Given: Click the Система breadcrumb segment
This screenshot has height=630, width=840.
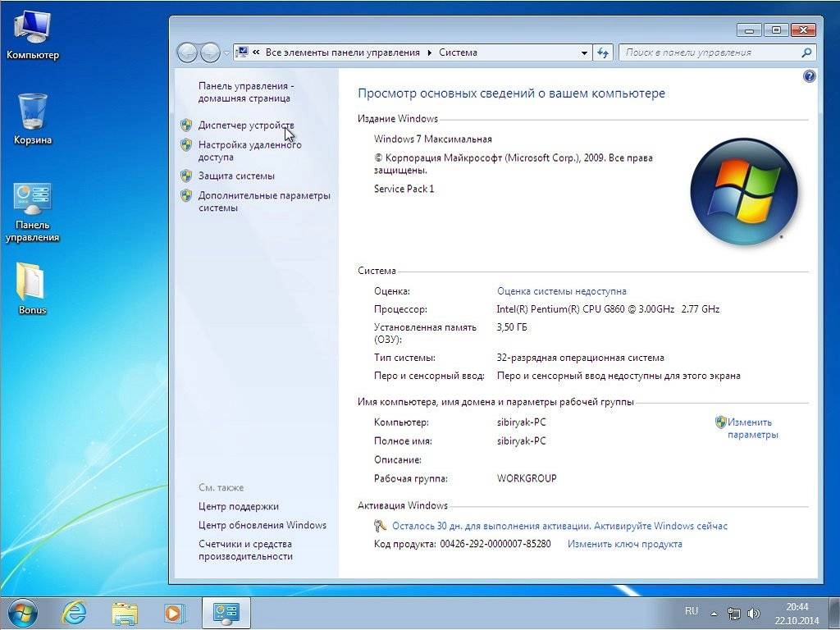Looking at the screenshot, I should point(458,52).
